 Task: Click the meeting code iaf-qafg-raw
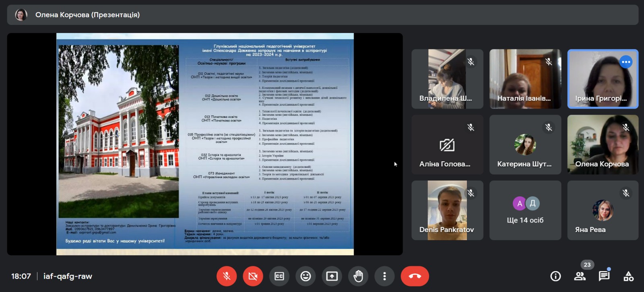click(x=68, y=276)
